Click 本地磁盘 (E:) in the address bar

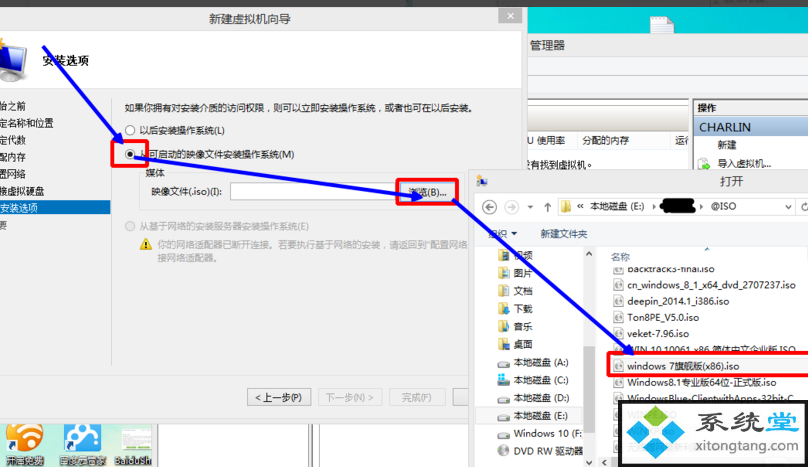point(617,206)
